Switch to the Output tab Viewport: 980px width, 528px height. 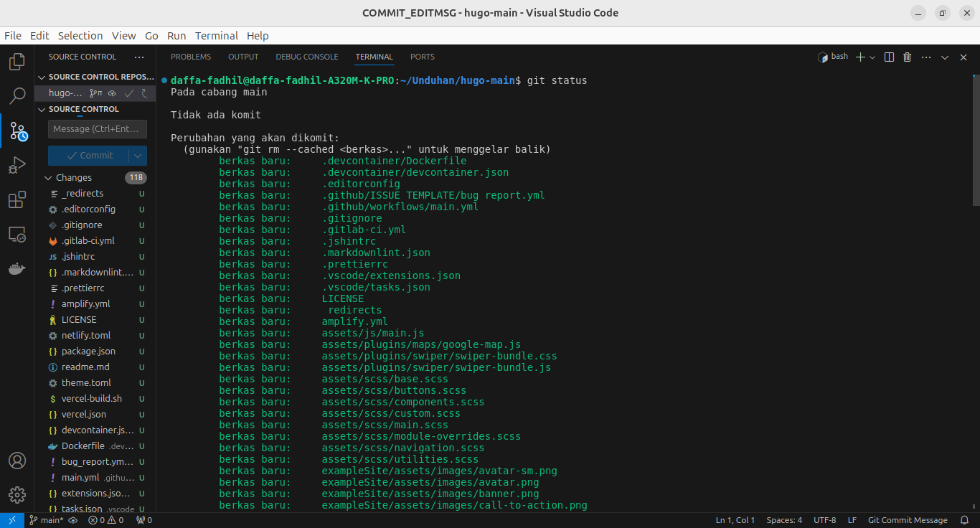[x=243, y=57]
